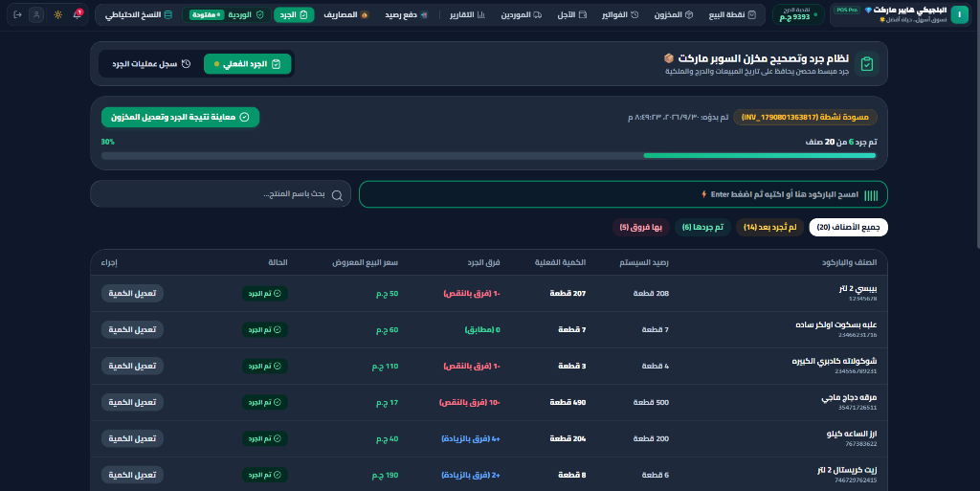Click the green store logo square
The image size is (980, 491).
[x=959, y=14]
